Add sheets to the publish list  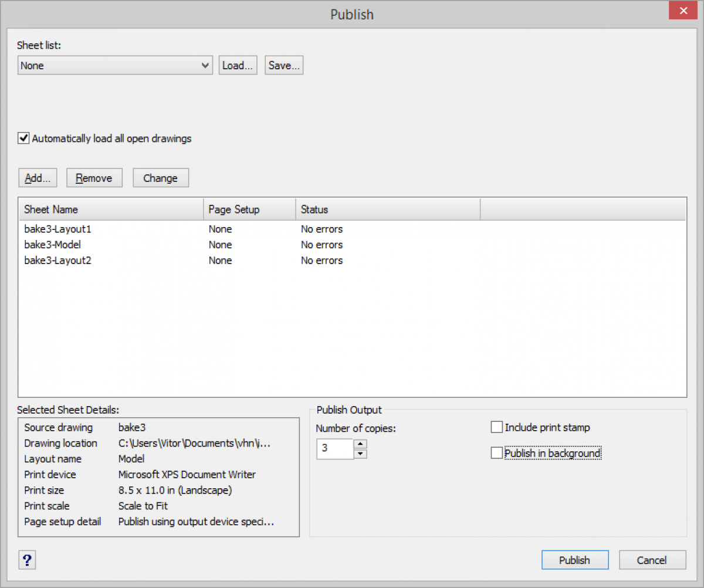tap(38, 177)
